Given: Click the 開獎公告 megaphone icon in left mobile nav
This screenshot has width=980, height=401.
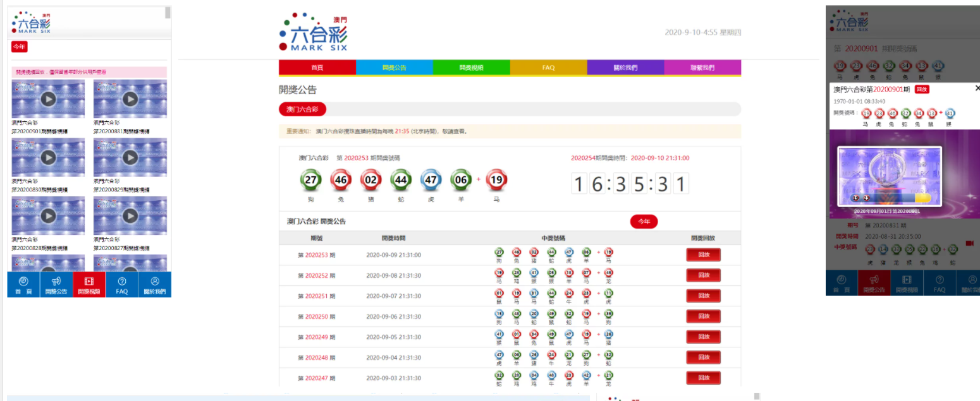Looking at the screenshot, I should pos(56,281).
